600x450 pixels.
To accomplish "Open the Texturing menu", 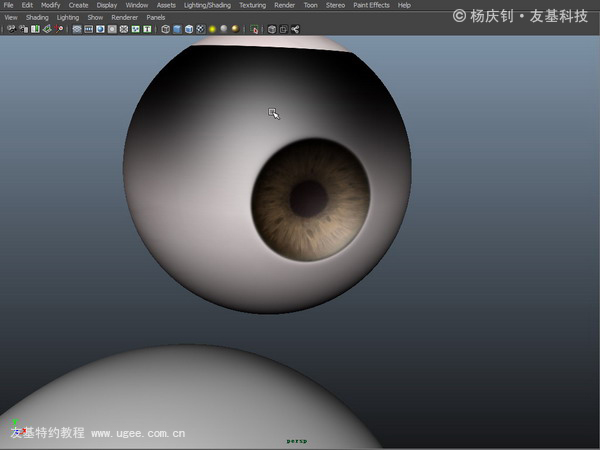I will coord(253,5).
